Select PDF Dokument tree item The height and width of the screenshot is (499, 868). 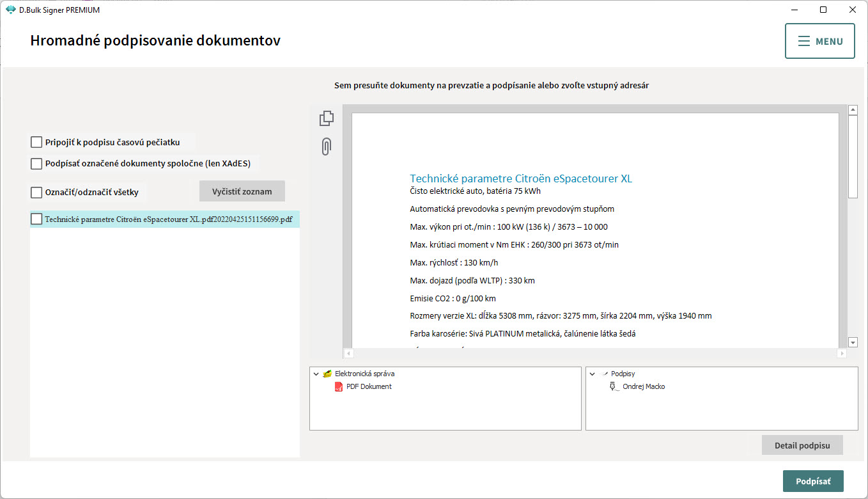[x=369, y=386]
